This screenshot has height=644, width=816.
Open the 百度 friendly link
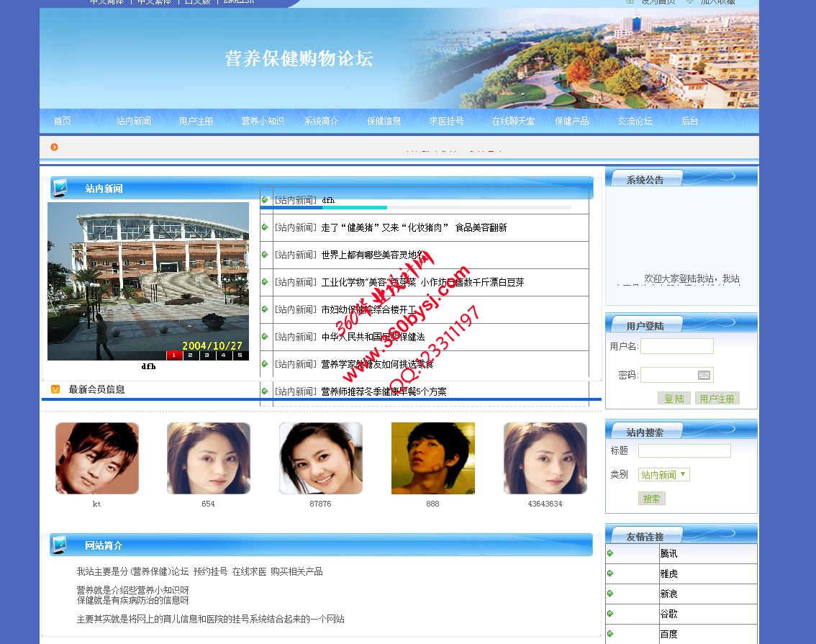[668, 634]
